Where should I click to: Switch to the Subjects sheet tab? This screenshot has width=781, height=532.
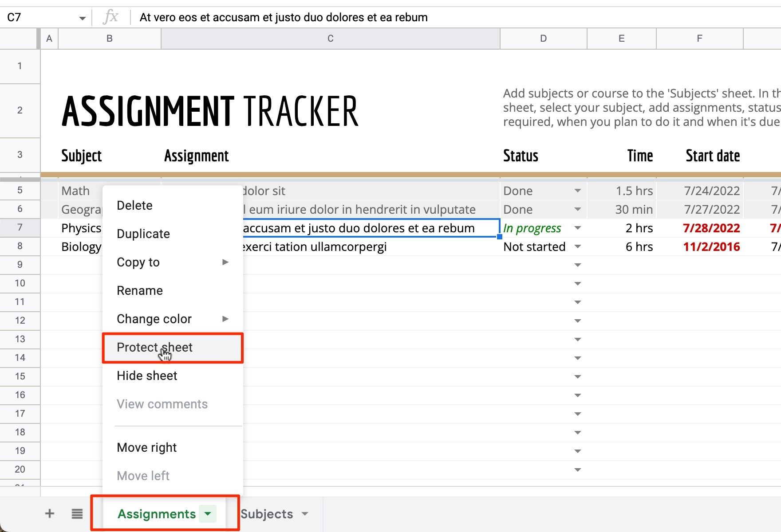coord(266,514)
